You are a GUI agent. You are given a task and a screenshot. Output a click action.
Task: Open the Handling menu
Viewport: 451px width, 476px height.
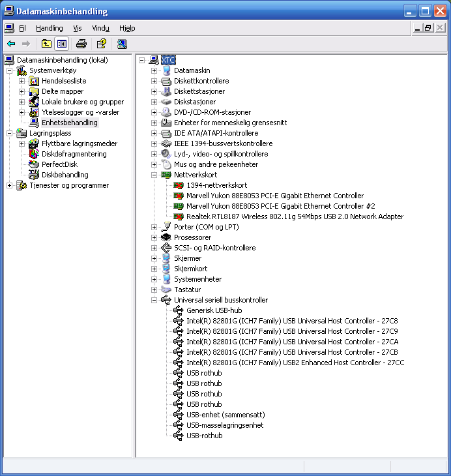click(x=49, y=28)
